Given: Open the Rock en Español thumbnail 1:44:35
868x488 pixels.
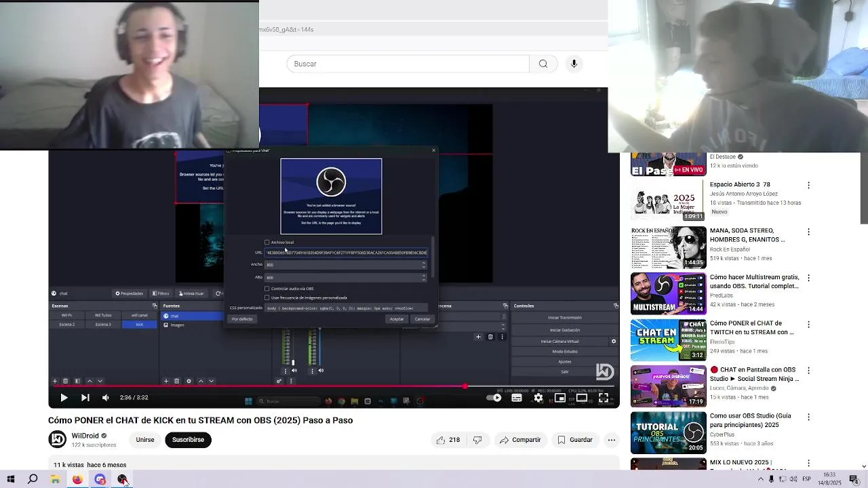Looking at the screenshot, I should pyautogui.click(x=669, y=247).
